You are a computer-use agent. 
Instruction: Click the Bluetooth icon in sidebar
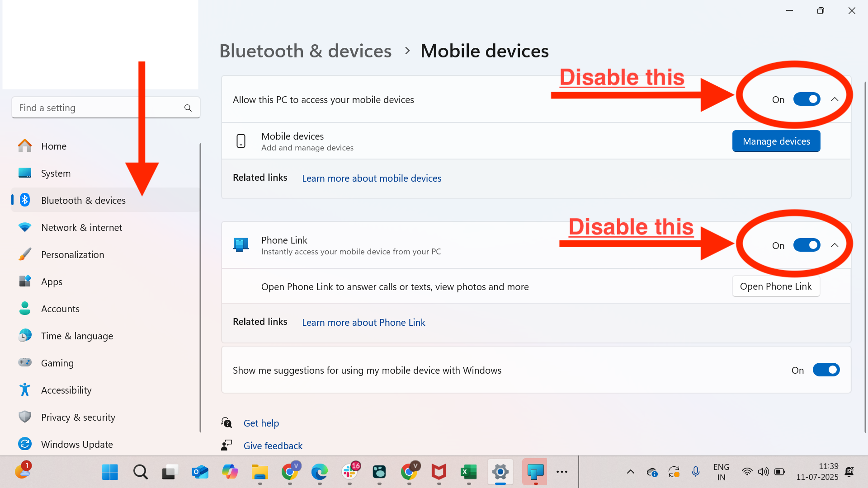(x=25, y=200)
